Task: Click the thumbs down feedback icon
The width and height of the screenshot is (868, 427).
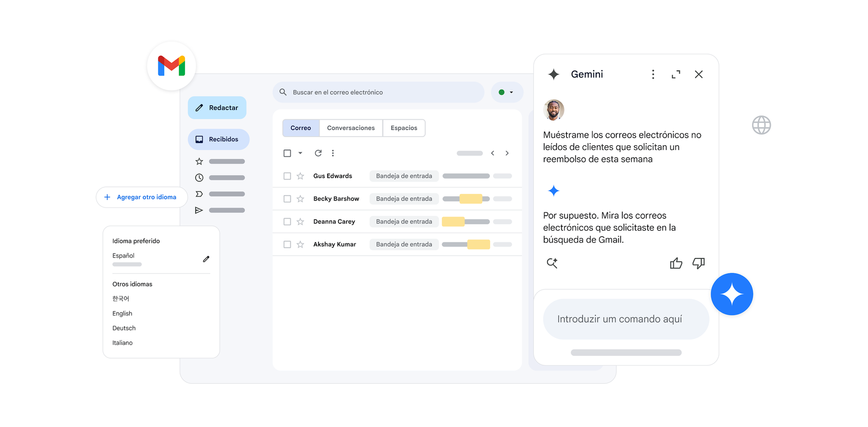Action: [x=698, y=263]
